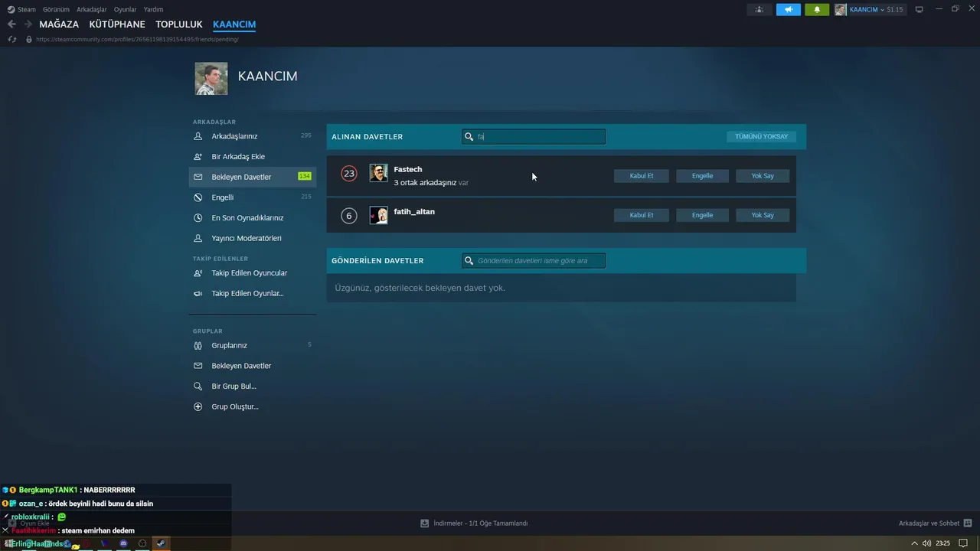Block Fastech with Engelle
The image size is (980, 551).
point(702,176)
